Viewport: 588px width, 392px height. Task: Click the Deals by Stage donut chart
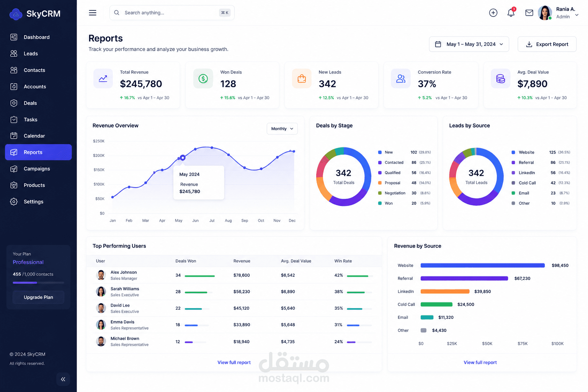click(x=344, y=176)
